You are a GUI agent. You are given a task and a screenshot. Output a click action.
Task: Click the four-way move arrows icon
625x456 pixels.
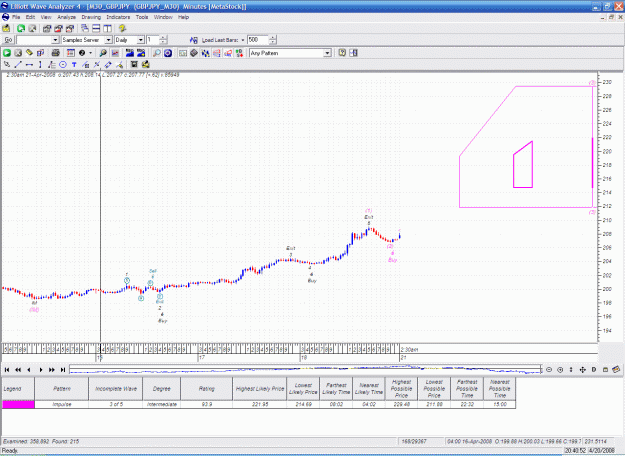pyautogui.click(x=582, y=370)
